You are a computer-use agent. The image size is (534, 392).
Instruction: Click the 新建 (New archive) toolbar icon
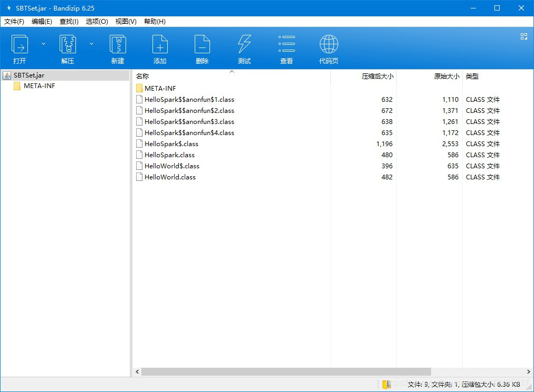[118, 44]
